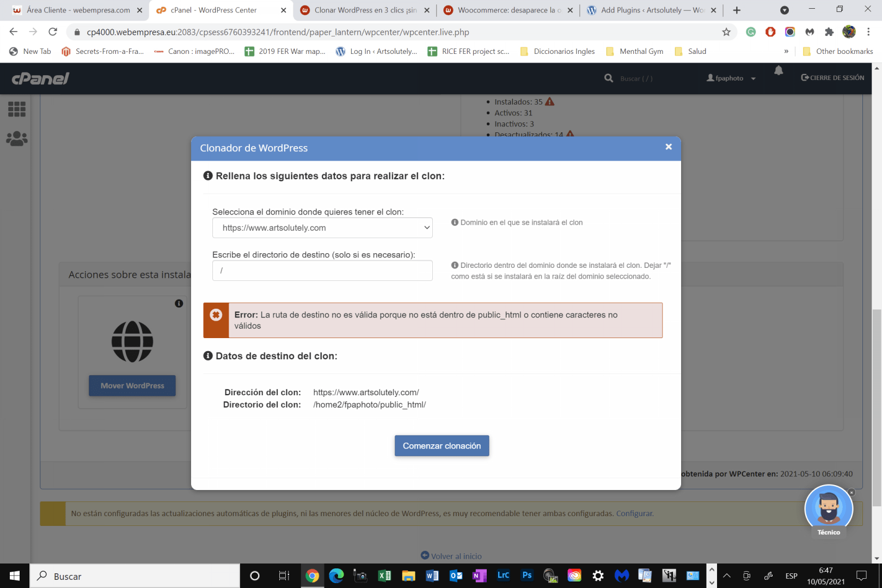
Task: Click the Comenzar clonación button
Action: tap(442, 445)
